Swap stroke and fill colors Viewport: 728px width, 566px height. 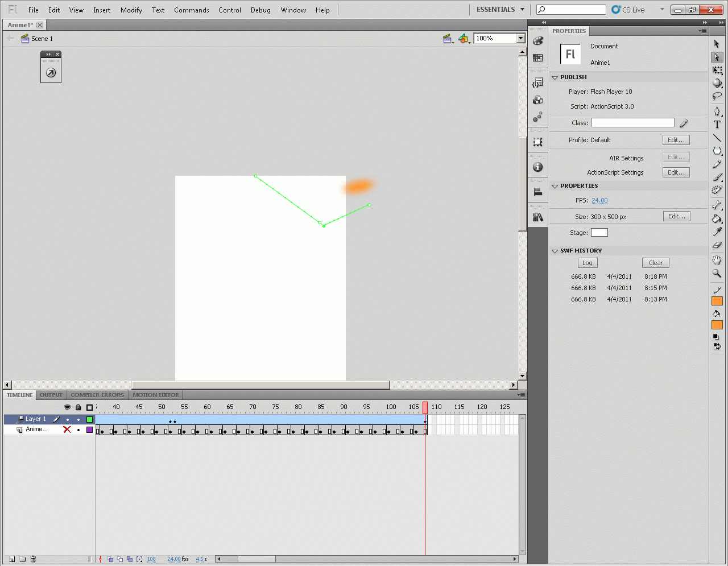[x=717, y=346]
